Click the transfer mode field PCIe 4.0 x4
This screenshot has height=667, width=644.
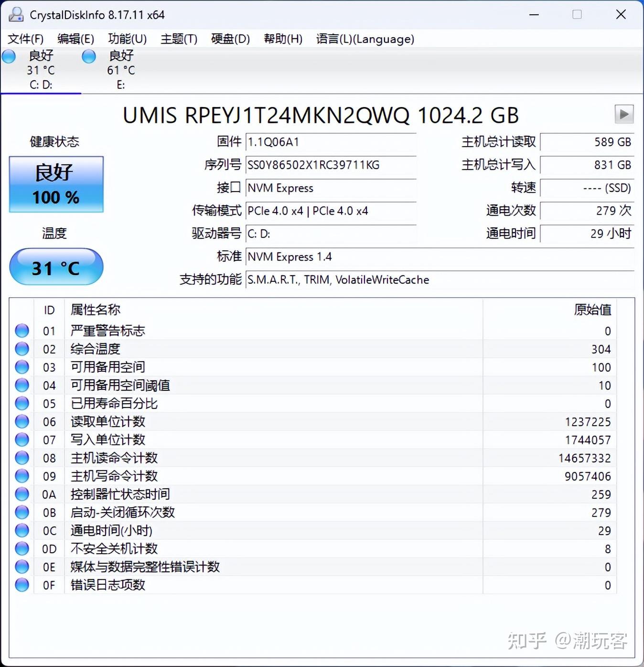coord(331,211)
